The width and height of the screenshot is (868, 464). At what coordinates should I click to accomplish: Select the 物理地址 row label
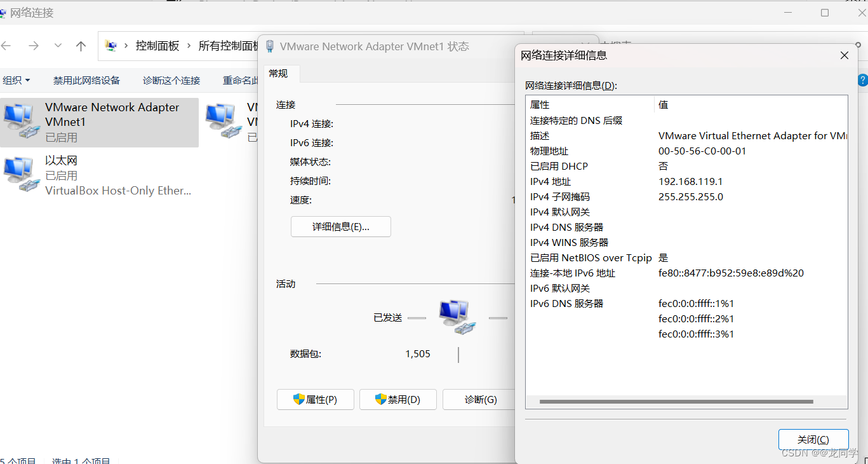click(549, 151)
